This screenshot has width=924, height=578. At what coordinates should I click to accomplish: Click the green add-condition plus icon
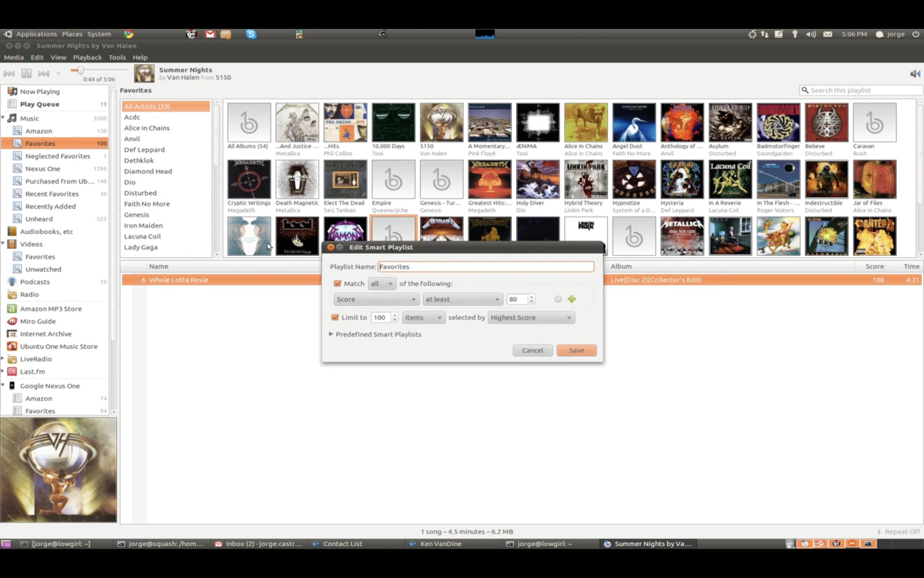click(572, 299)
